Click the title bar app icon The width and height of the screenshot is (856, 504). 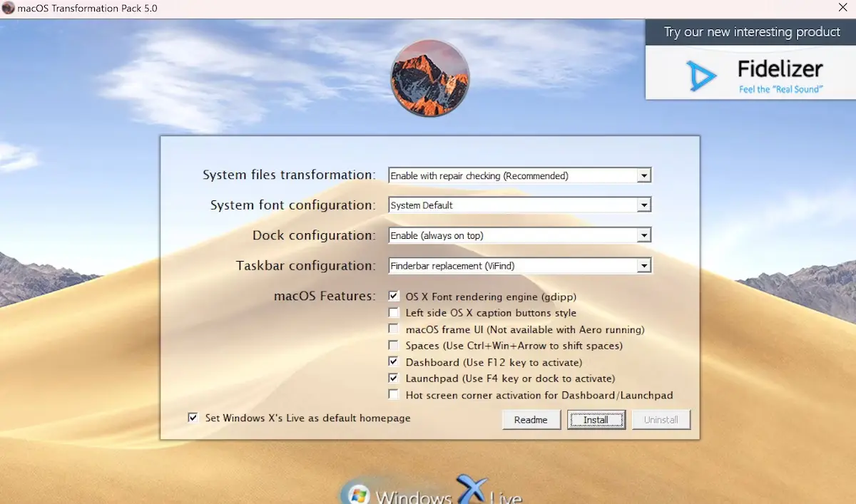click(x=9, y=9)
